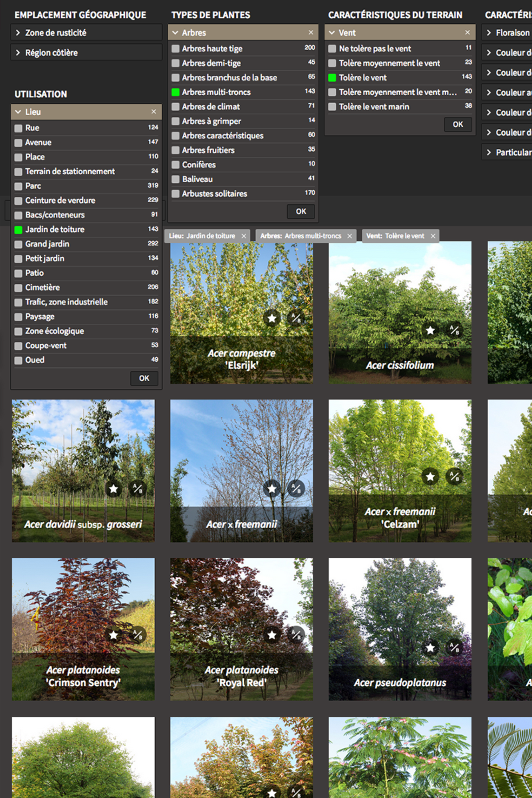
Task: Check the Rue location checkbox
Action: coord(18,128)
